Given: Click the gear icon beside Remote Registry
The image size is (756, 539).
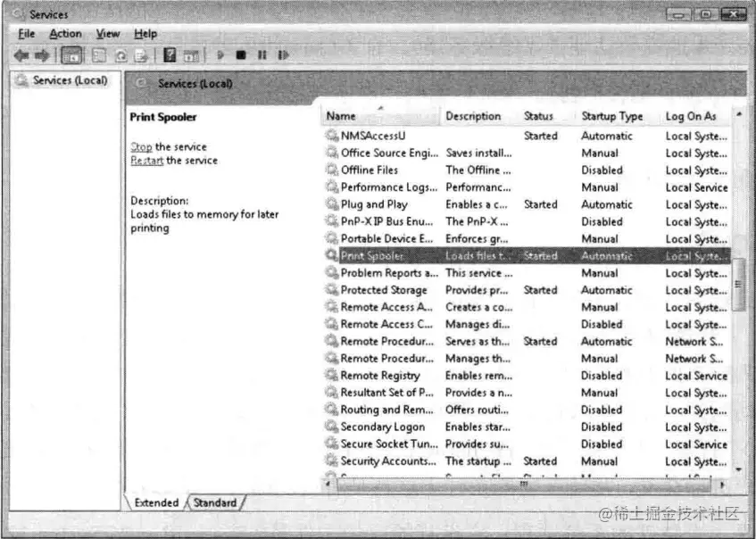Looking at the screenshot, I should pos(332,375).
